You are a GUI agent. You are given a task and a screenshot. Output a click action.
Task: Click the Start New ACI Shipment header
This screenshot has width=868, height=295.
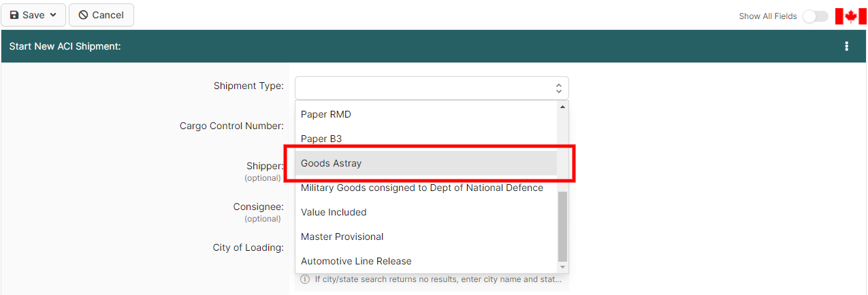tap(65, 46)
